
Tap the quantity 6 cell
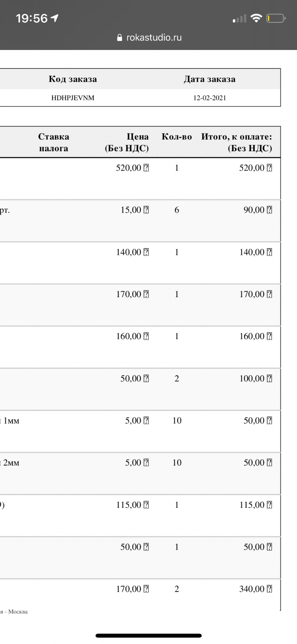tap(177, 210)
